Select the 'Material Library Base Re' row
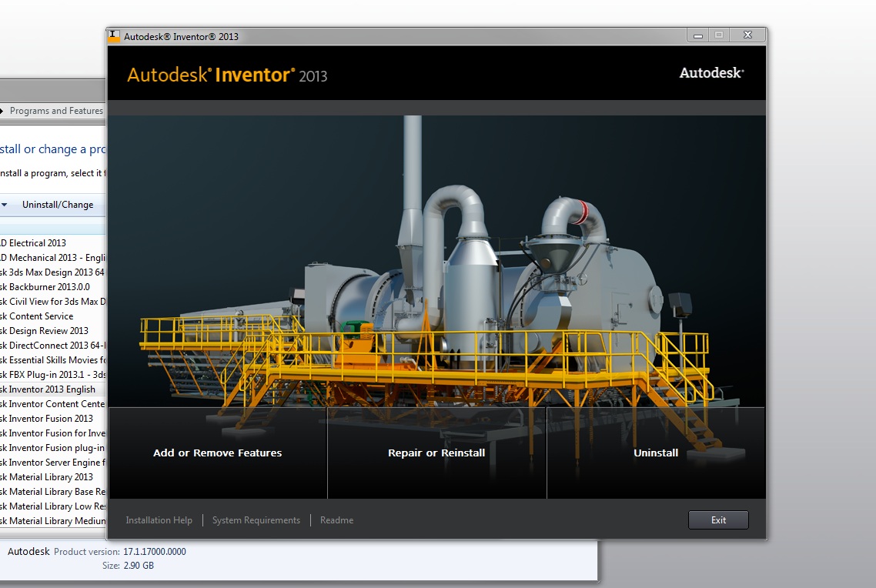This screenshot has height=588, width=876. (x=52, y=491)
